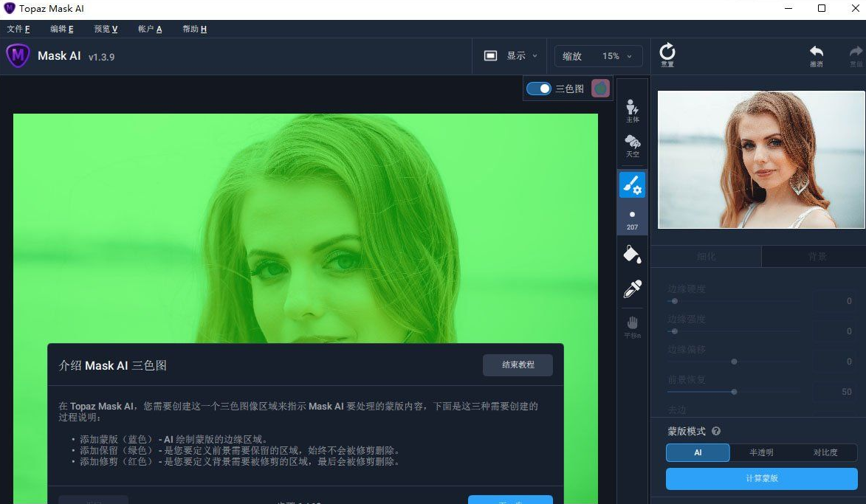Click the 添加蒙版（蓝色） bullet line
Screen dimensions: 866x504
click(x=174, y=439)
